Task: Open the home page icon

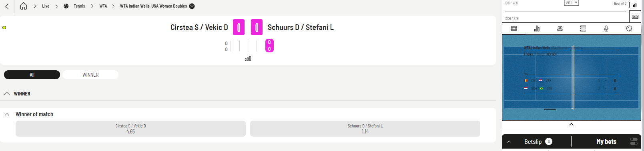Action: point(24,6)
